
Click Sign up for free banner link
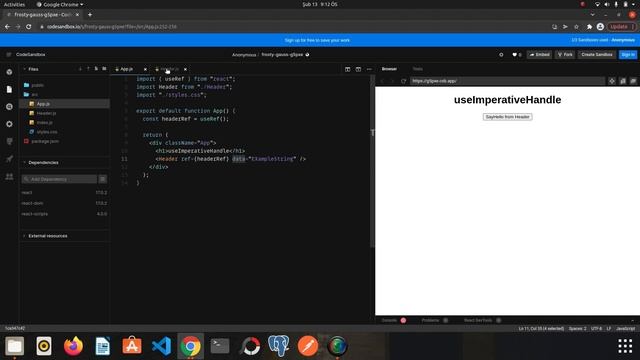(317, 40)
